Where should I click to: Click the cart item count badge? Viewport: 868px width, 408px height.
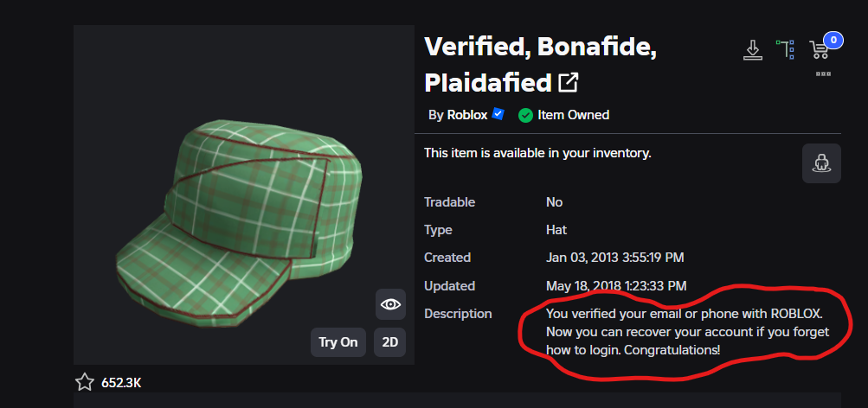coord(833,39)
